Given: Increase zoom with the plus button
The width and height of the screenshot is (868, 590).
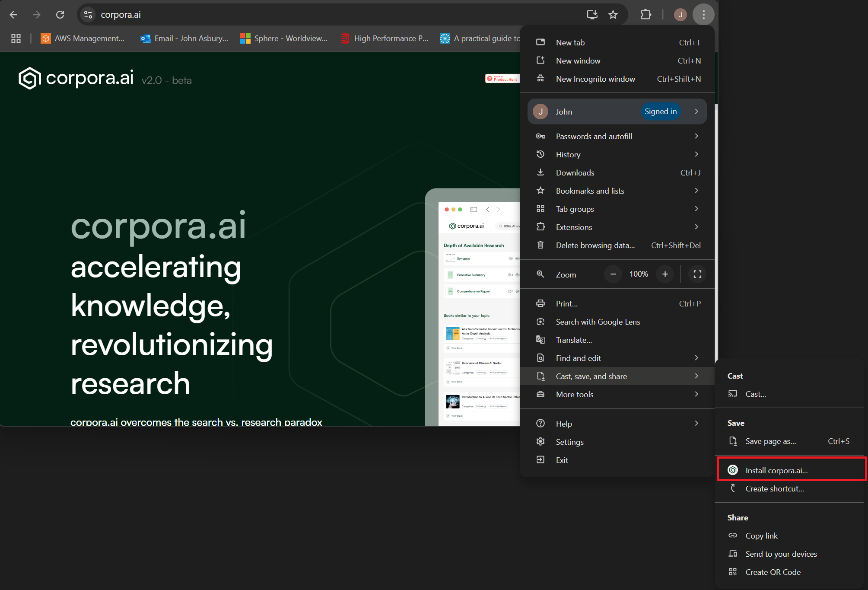Looking at the screenshot, I should coord(665,274).
